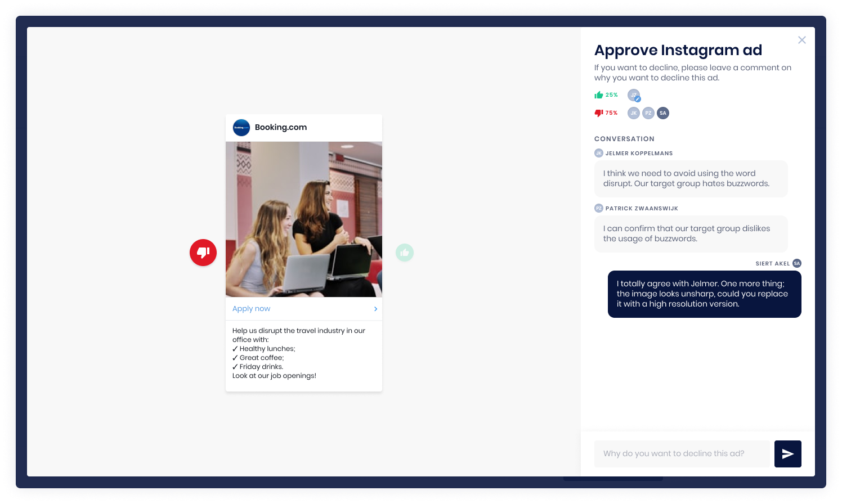Click the Apply now link
The height and width of the screenshot is (504, 842).
[x=251, y=309]
